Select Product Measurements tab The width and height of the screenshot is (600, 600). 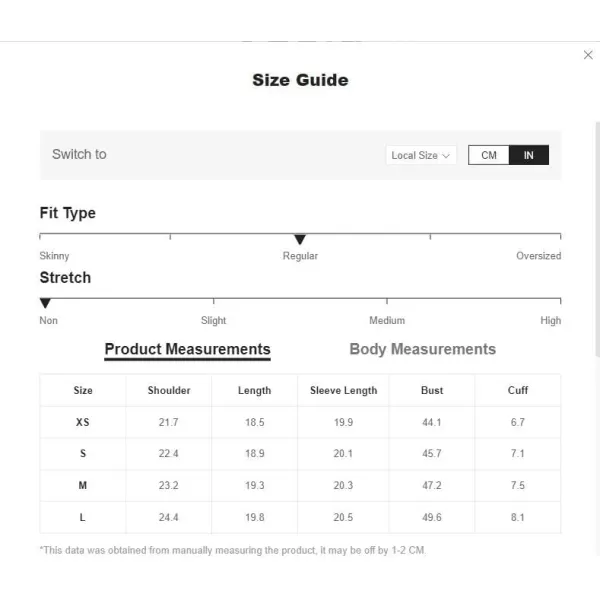click(188, 350)
